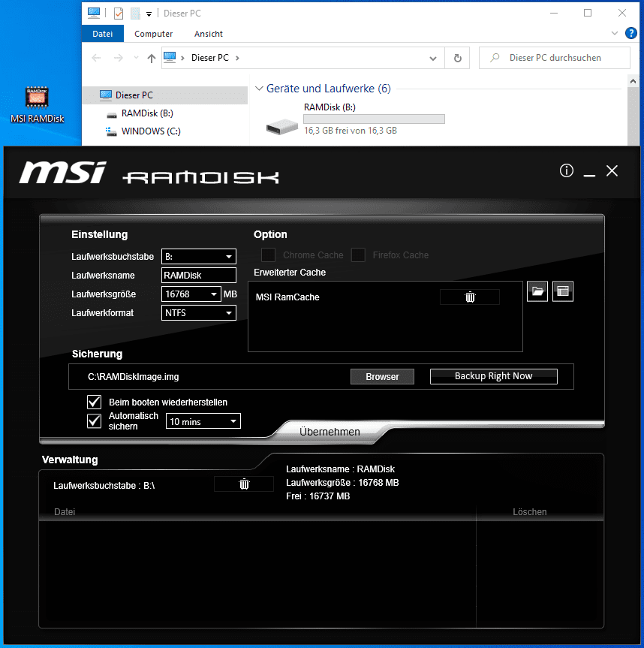644x648 pixels.
Task: Uncheck Automatisch sichern checkbox
Action: tap(94, 420)
